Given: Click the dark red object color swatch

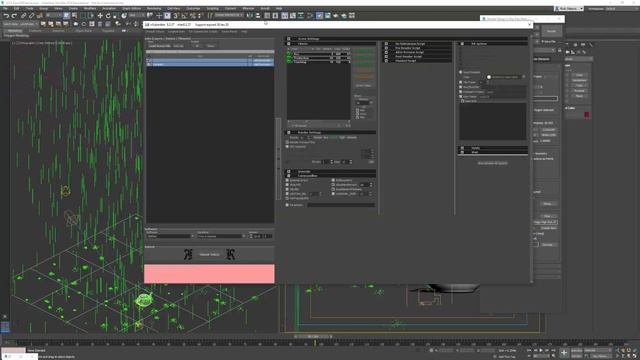Looking at the screenshot, I should pos(587,115).
